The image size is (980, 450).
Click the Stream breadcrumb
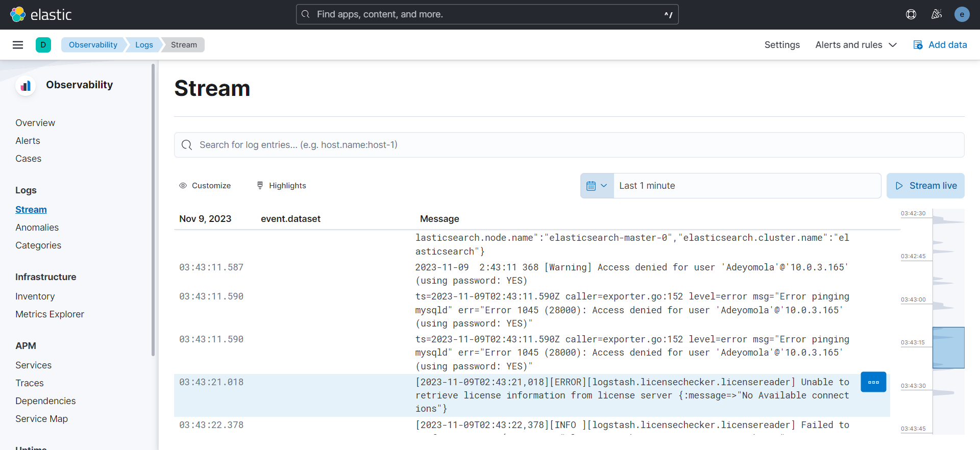click(184, 45)
